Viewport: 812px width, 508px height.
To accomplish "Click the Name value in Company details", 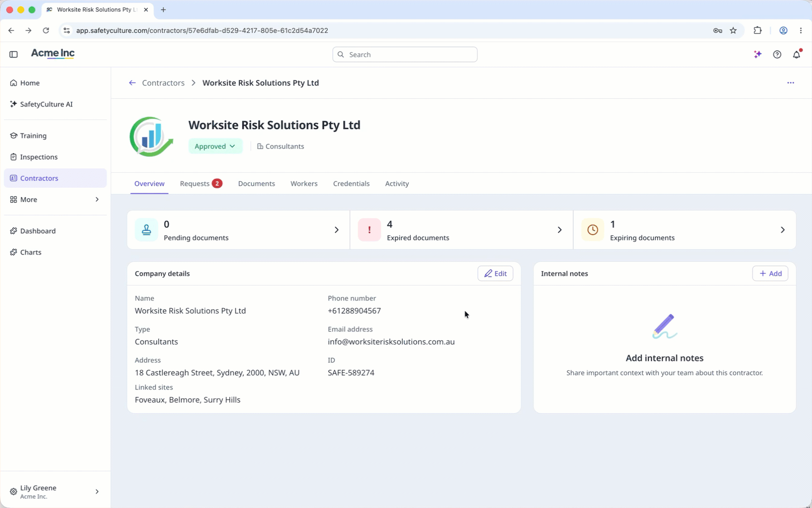I will coord(190,311).
